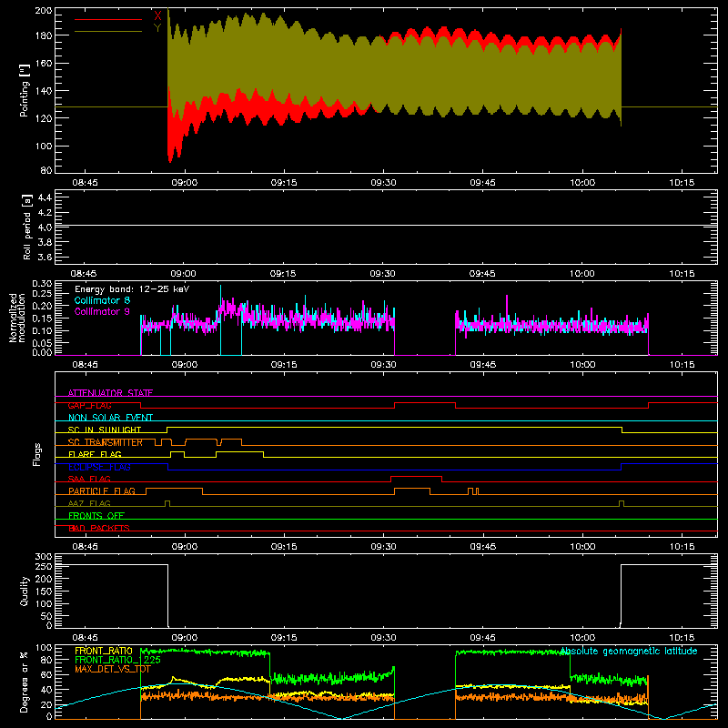Viewport: 728px width, 728px height.
Task: Click the 10:00 tick under Quality plot
Action: pyautogui.click(x=582, y=638)
